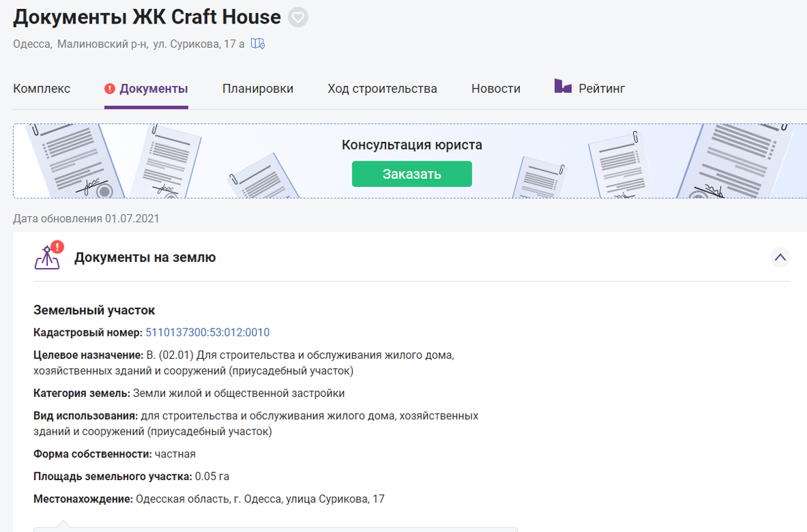
Task: Click the purple Рейтинг chart icon
Action: coord(562,86)
